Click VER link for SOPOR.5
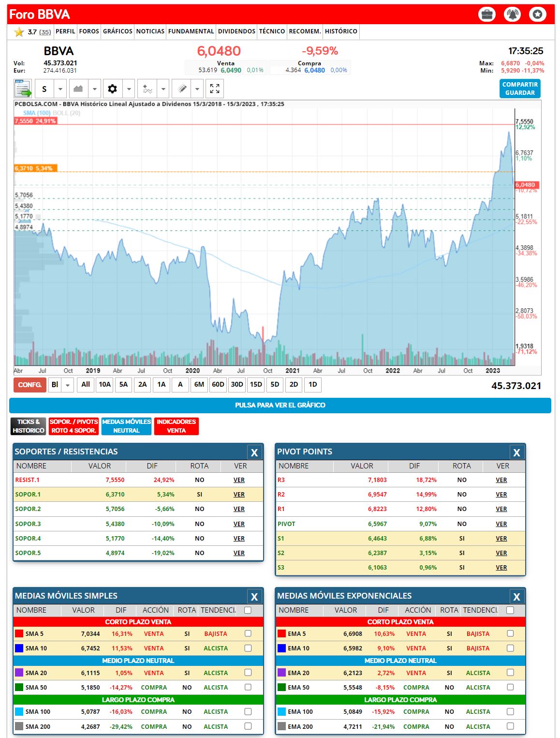The image size is (560, 738). click(239, 553)
